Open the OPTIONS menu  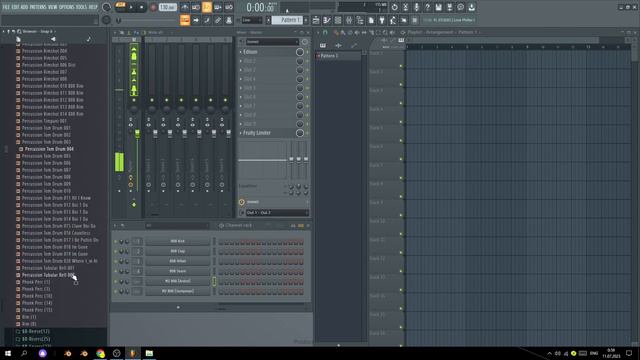click(67, 7)
